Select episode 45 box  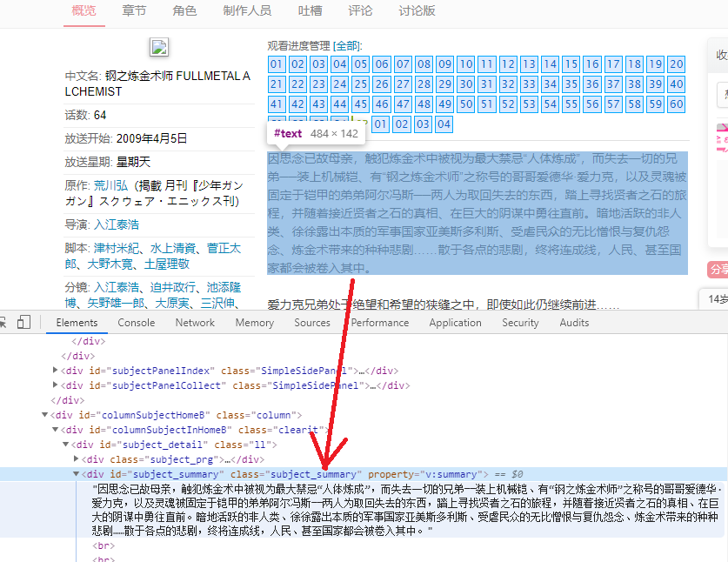click(361, 104)
